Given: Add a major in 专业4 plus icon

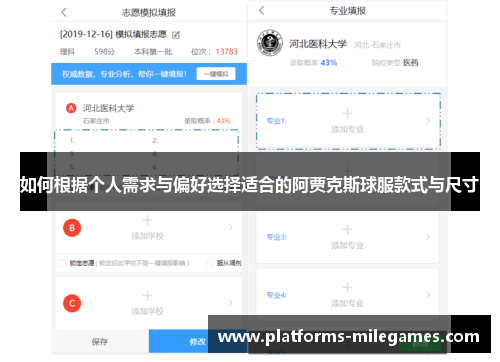Looking at the screenshot, I should 347,287.
